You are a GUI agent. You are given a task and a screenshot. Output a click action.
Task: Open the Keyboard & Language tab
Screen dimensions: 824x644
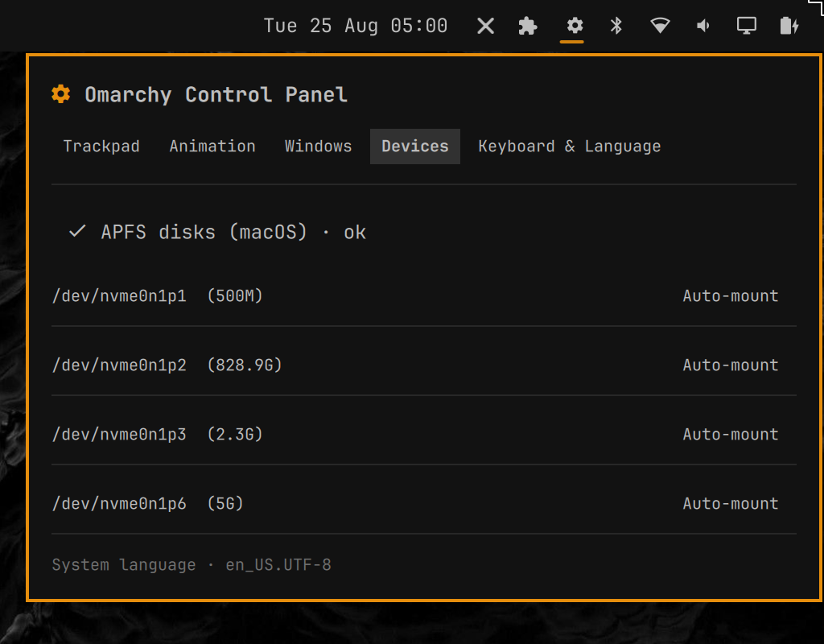[570, 147]
